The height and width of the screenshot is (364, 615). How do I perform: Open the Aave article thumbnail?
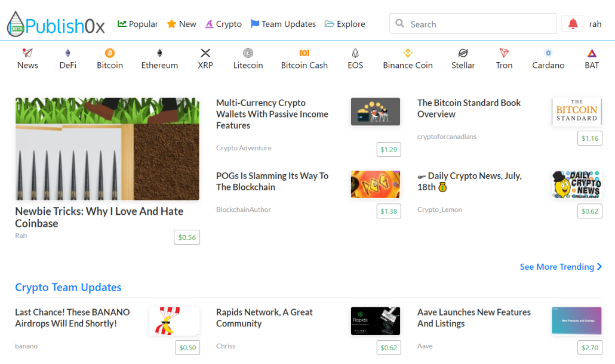tap(577, 321)
